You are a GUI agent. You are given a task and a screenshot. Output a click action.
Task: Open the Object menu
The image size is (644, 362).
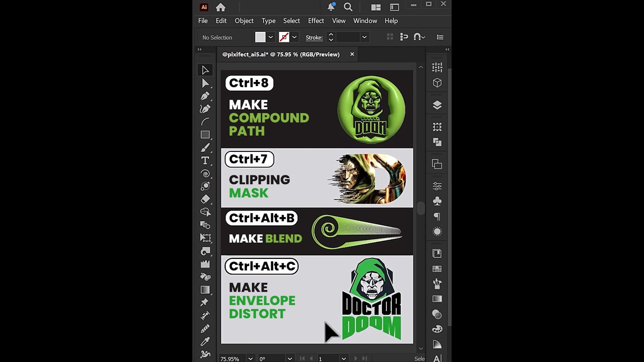point(244,21)
